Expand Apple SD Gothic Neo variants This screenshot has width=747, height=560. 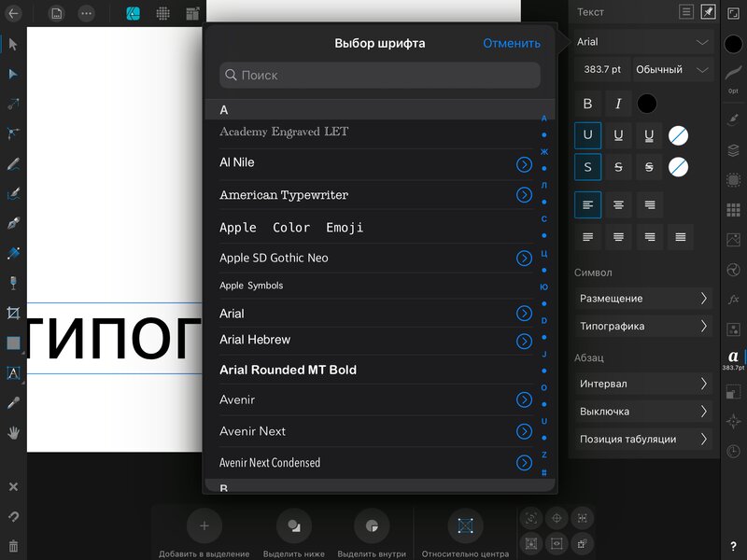click(x=524, y=259)
